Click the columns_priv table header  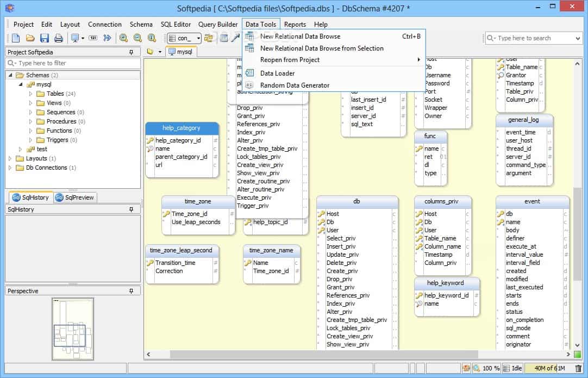pyautogui.click(x=442, y=202)
